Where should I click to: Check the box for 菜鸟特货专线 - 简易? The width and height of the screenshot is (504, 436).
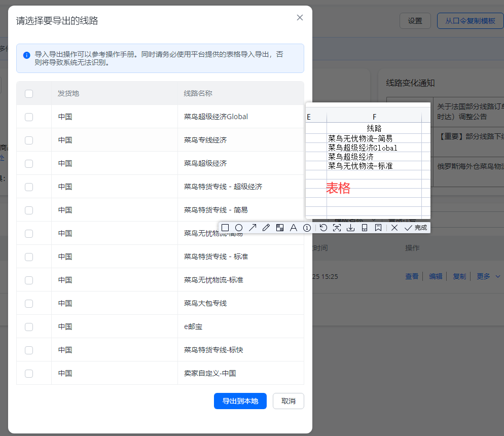tap(29, 210)
